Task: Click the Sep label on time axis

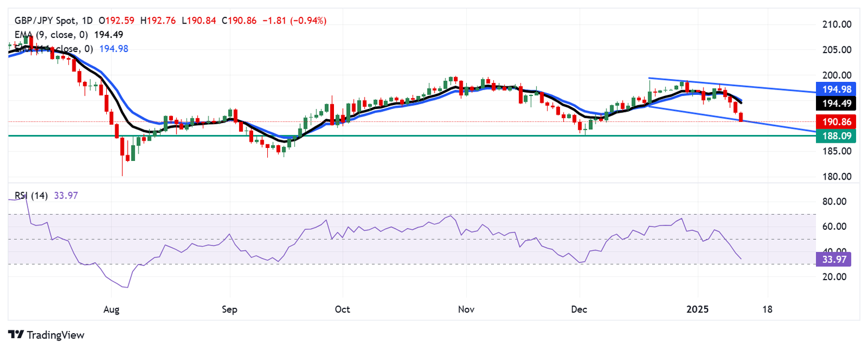Action: (x=230, y=309)
